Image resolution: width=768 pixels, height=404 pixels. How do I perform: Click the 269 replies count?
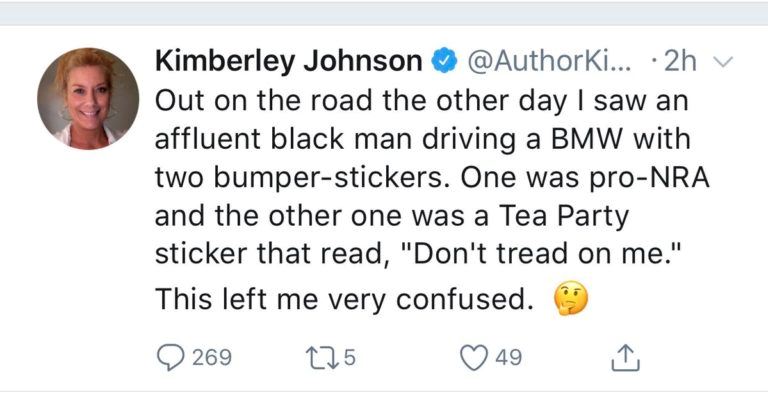point(211,357)
